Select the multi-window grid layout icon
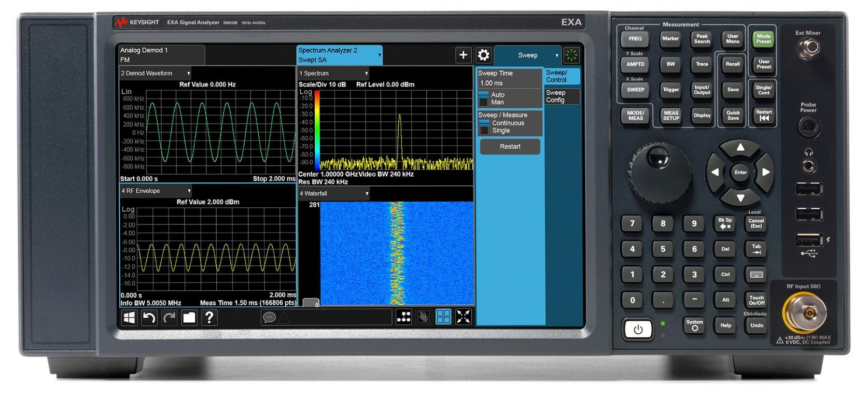This screenshot has width=868, height=399. coord(443,317)
